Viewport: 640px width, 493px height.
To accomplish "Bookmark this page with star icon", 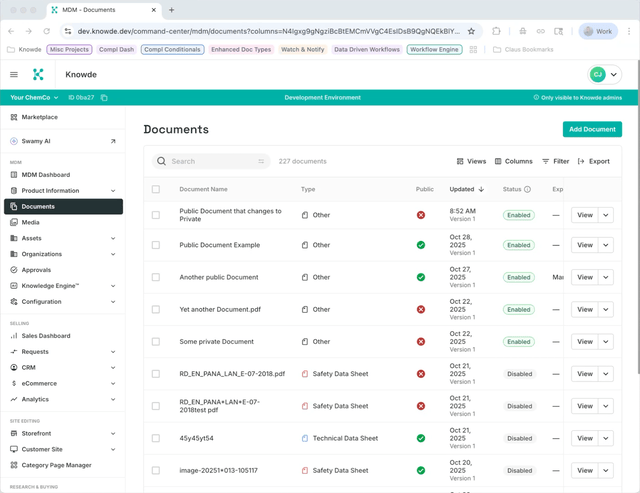I will pyautogui.click(x=471, y=31).
